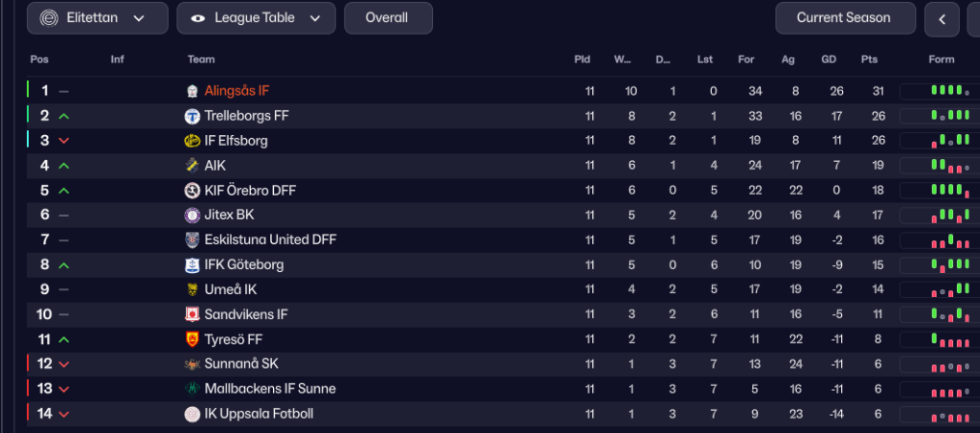
Task: Open the Elitettan competition dropdown
Action: 98,18
